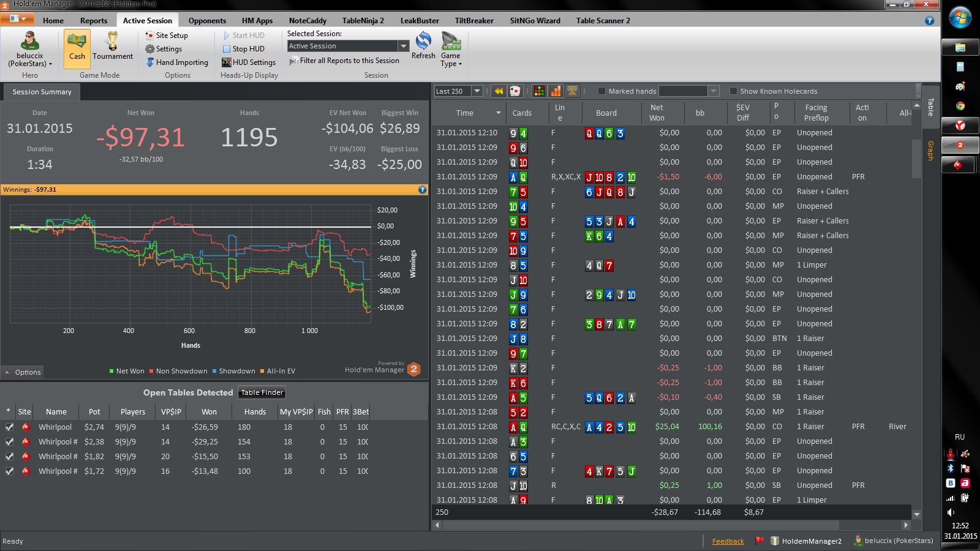Uncheck the Whirlpool $2,74 table checkbox

9,427
